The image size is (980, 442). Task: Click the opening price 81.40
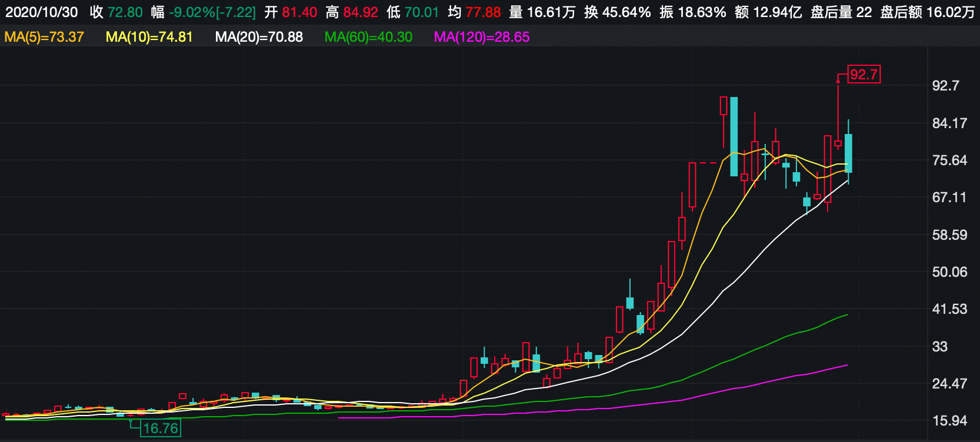point(299,12)
